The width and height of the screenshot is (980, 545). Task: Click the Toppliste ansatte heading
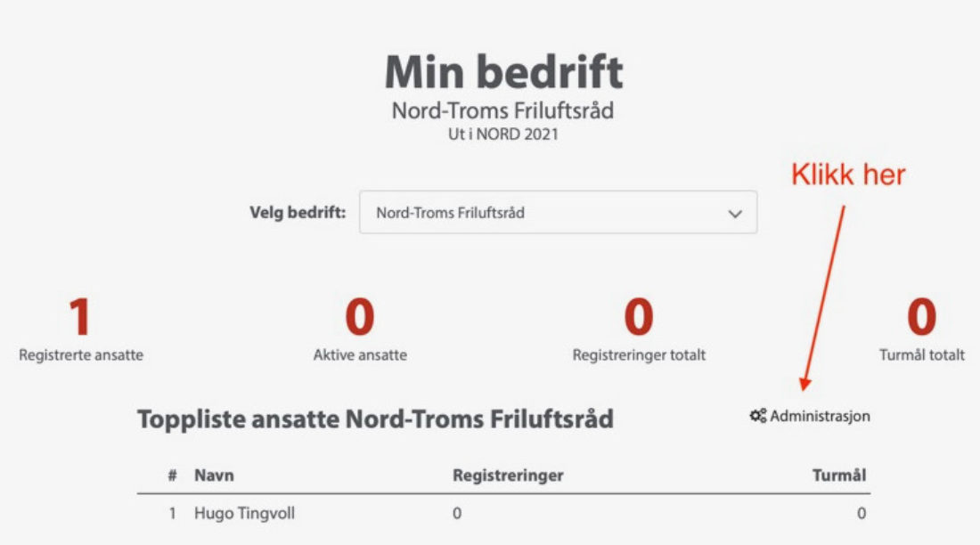(375, 419)
